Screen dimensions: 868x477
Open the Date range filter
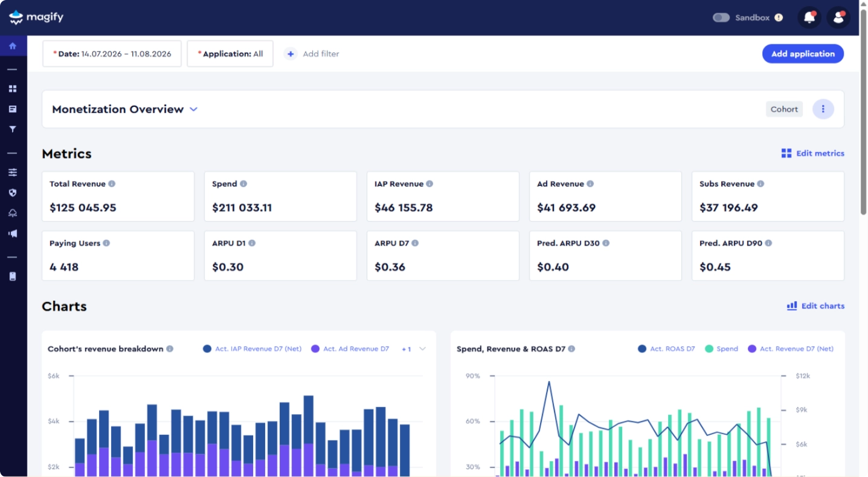tap(112, 54)
